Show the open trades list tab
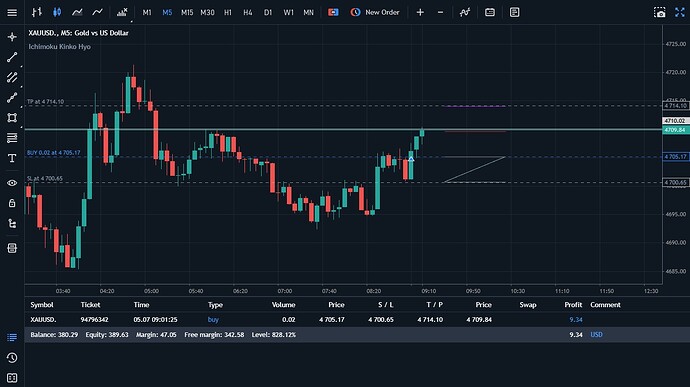This screenshot has width=690, height=387. coord(12,337)
